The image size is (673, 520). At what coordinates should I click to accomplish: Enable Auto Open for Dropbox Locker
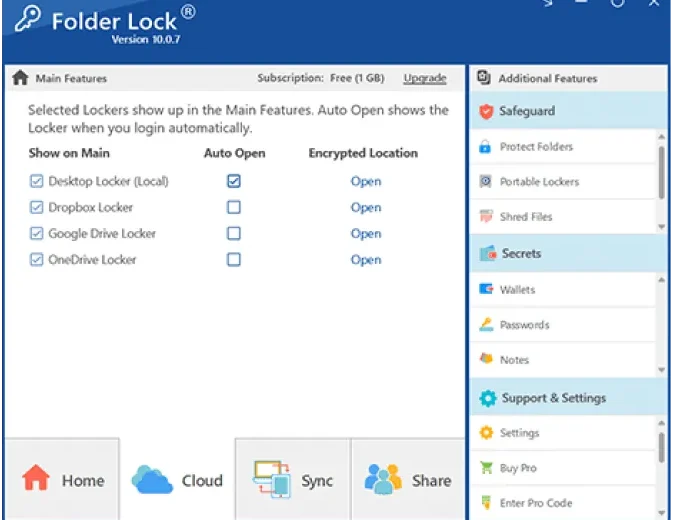(234, 207)
